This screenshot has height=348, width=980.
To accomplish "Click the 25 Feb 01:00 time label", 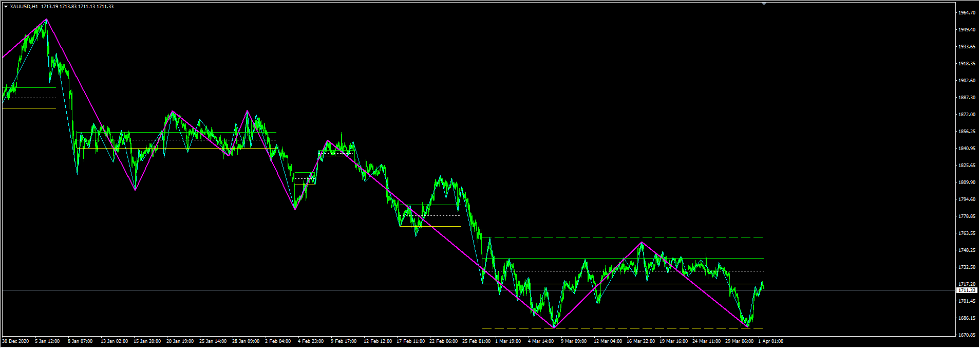I will pyautogui.click(x=475, y=341).
